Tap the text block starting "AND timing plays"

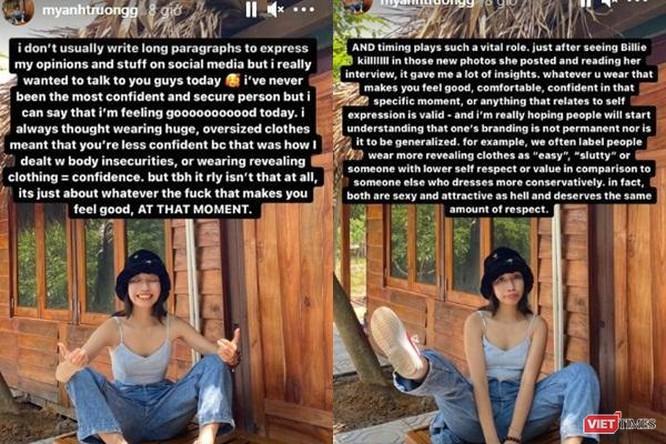pyautogui.click(x=499, y=128)
